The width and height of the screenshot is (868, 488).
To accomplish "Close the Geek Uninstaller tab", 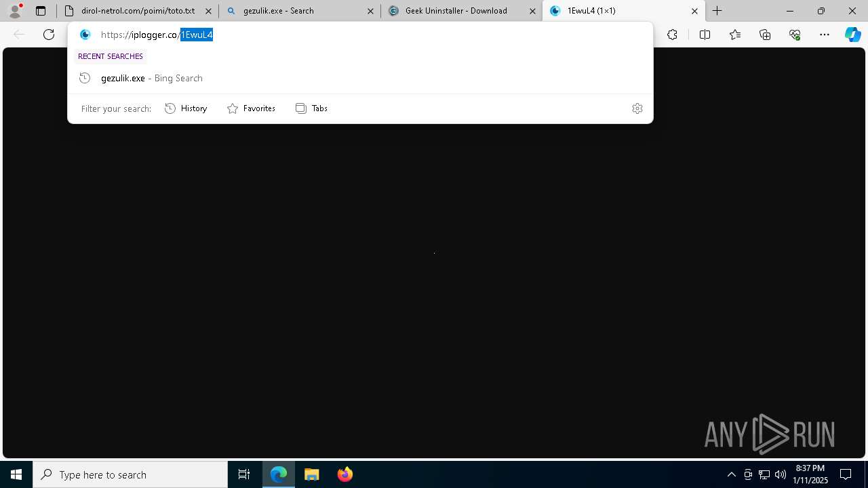I will tap(532, 11).
